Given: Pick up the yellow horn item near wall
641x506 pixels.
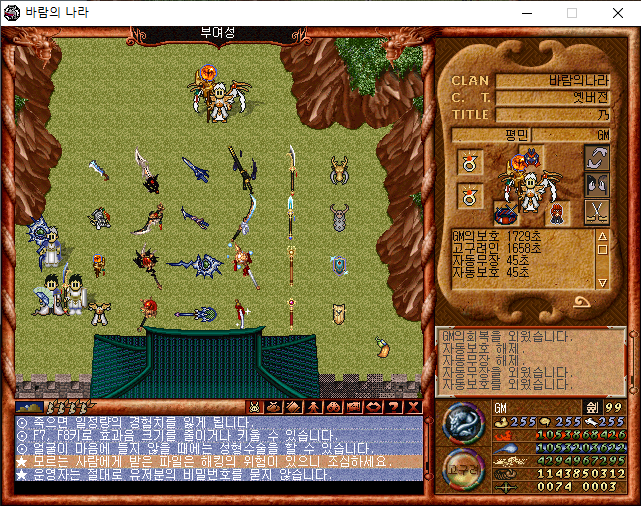Looking at the screenshot, I should tap(383, 347).
